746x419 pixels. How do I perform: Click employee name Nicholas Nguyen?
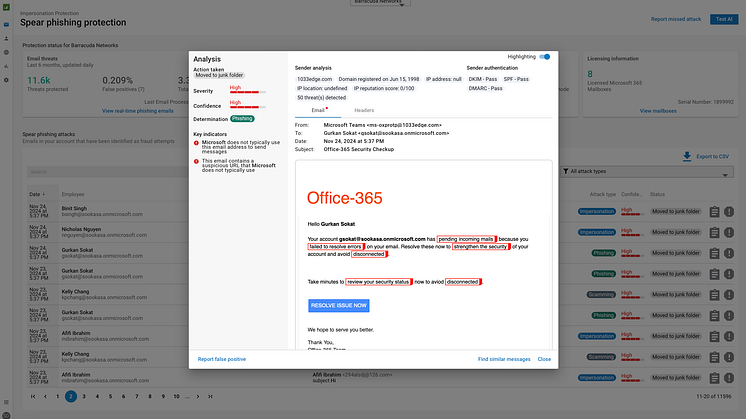point(81,229)
